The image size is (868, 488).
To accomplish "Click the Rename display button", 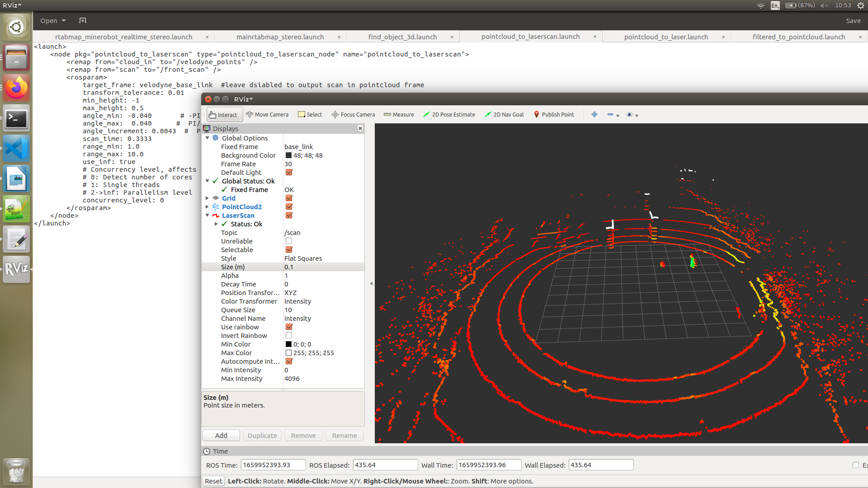I will tap(344, 435).
